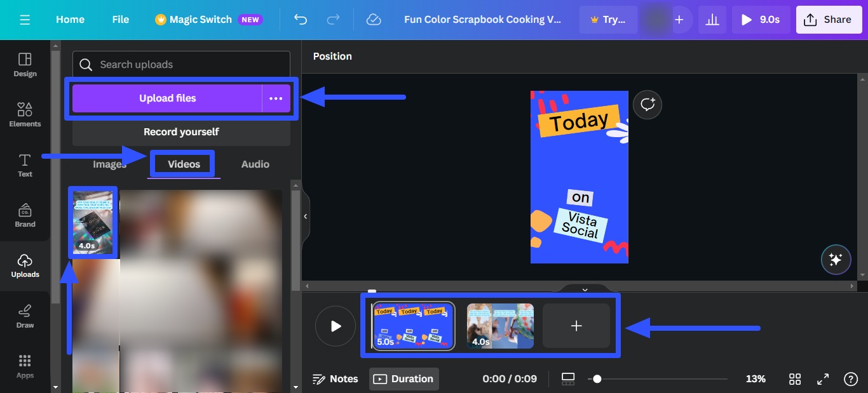Open upload options three-dot menu
Image resolution: width=868 pixels, height=393 pixels.
coord(276,98)
